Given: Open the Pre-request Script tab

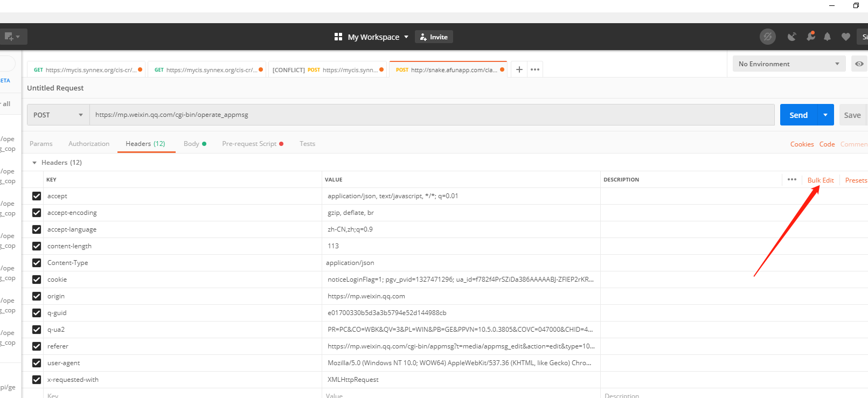Looking at the screenshot, I should (253, 144).
